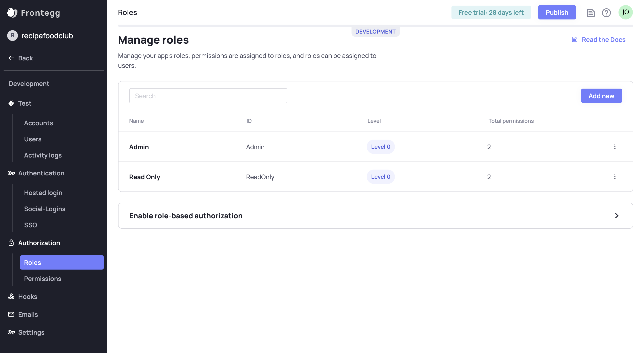Open the Settings section
This screenshot has height=353, width=644.
(x=31, y=332)
